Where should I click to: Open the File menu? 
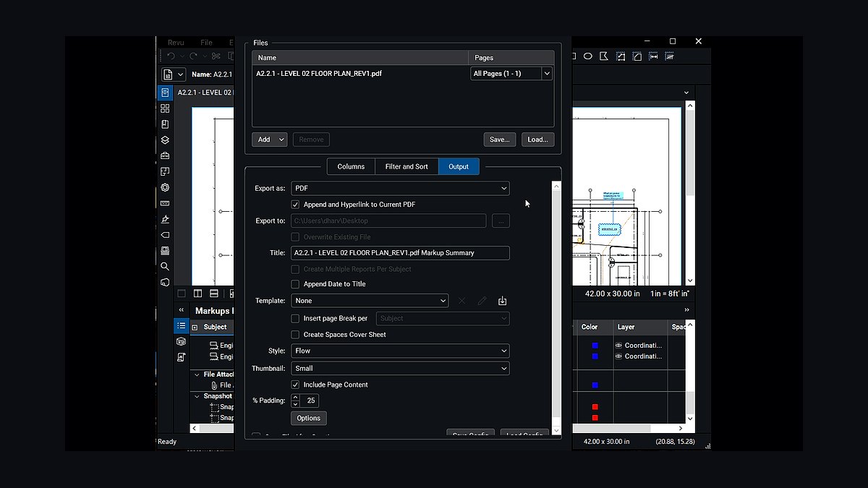click(x=207, y=43)
